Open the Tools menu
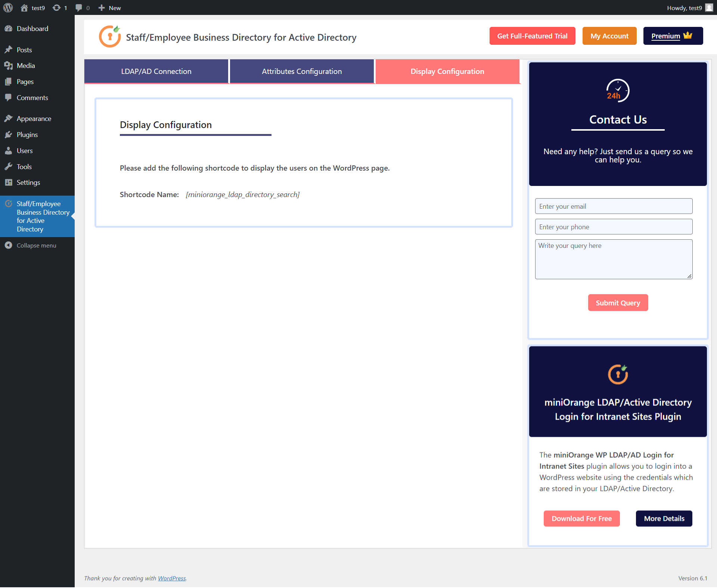 pyautogui.click(x=37, y=167)
